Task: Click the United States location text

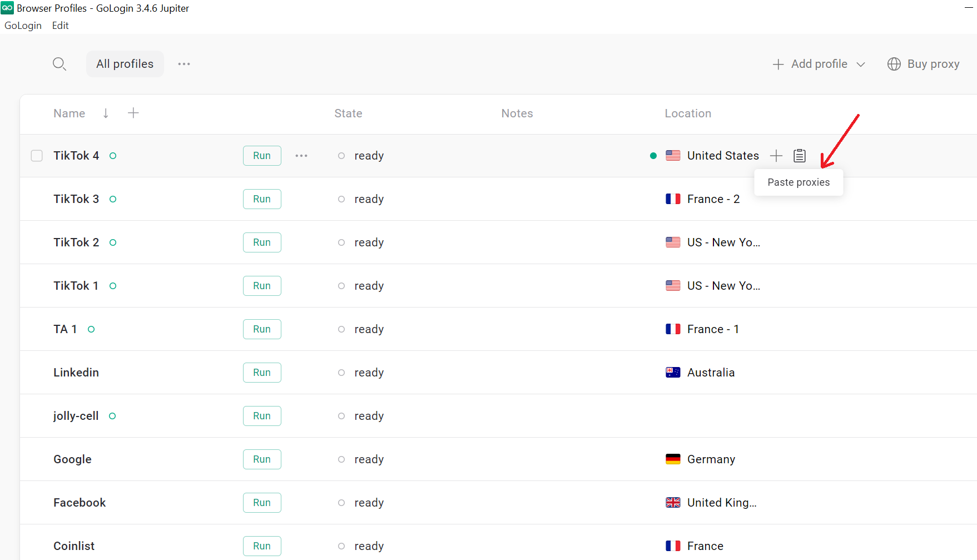Action: pos(723,156)
